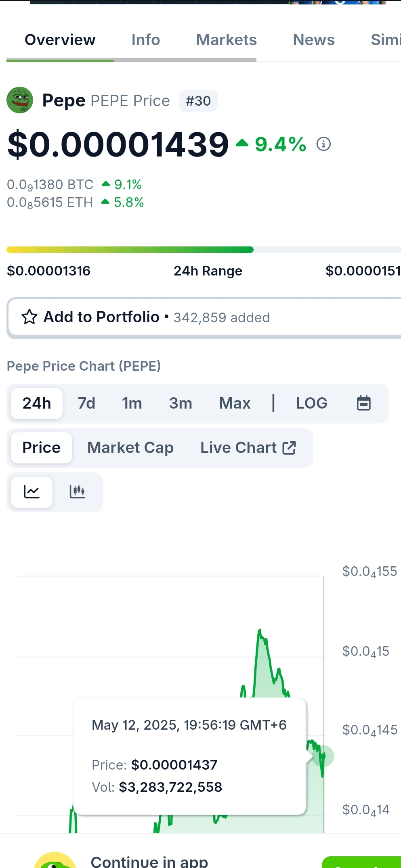
Task: Open the calendar date range picker
Action: pos(363,403)
